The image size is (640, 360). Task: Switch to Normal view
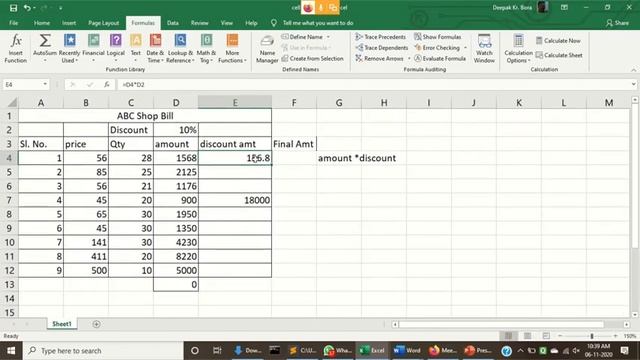tap(509, 336)
